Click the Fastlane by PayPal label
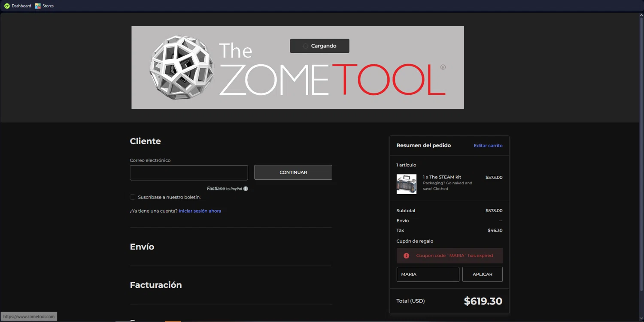644x322 pixels. click(225, 189)
